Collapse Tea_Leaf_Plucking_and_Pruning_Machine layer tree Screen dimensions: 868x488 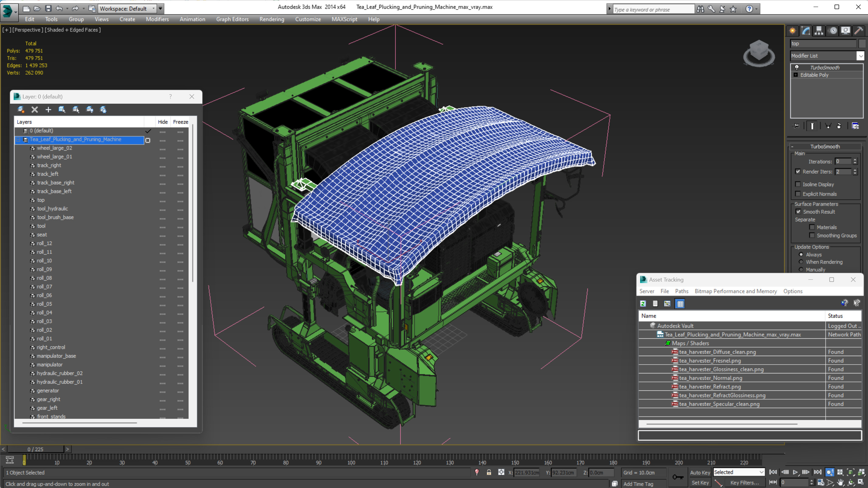[18, 140]
